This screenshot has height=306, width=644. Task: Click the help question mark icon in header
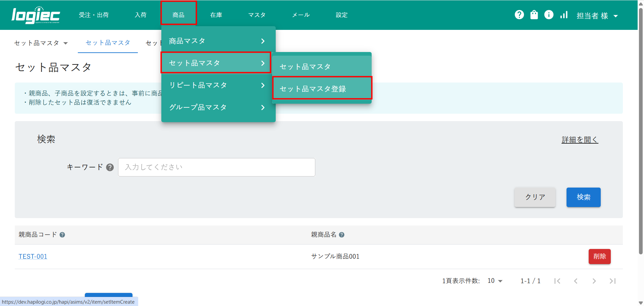519,15
